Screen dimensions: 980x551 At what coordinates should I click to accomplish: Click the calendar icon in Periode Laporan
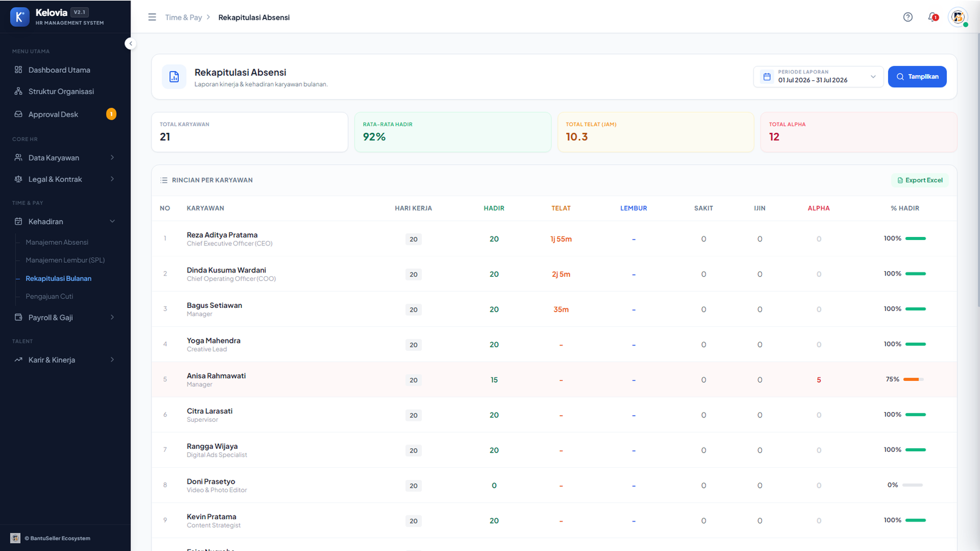click(x=767, y=77)
